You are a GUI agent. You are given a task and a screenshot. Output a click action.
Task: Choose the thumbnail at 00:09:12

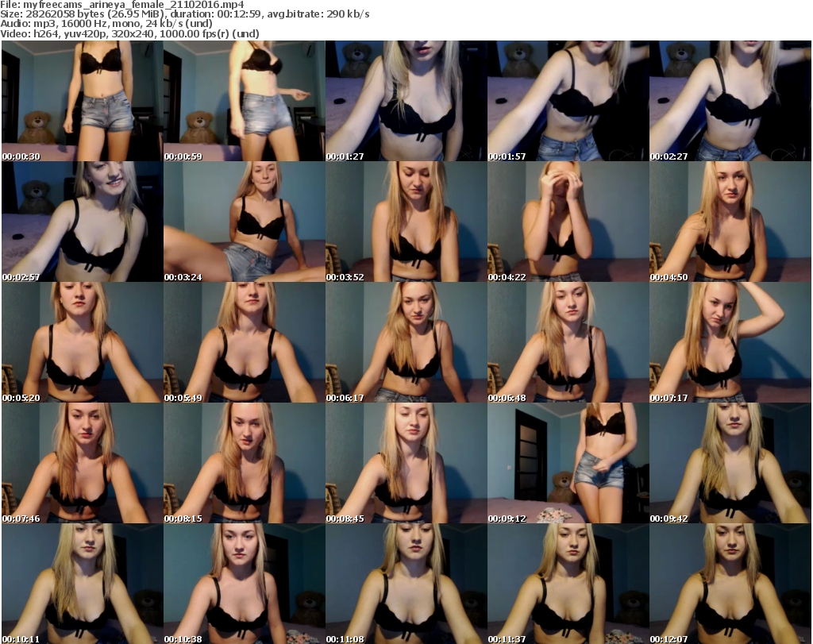568,463
